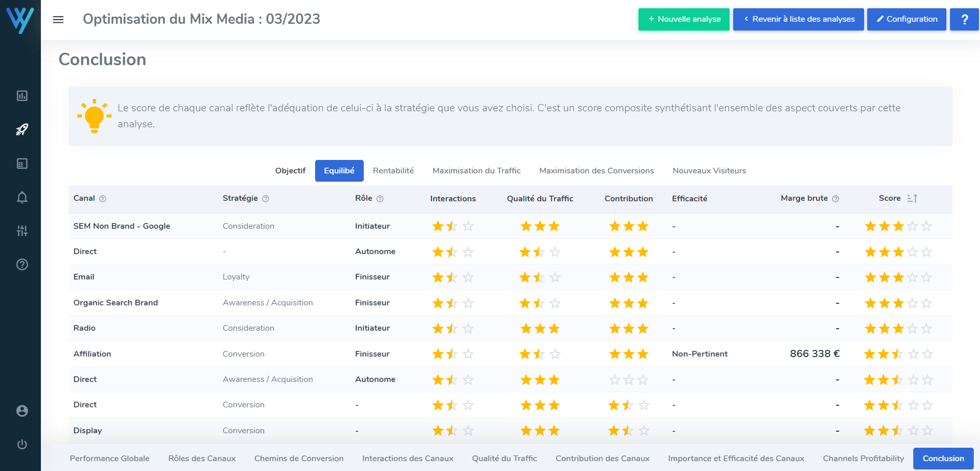
Task: Show the Marge brute help tooltip icon
Action: (835, 199)
